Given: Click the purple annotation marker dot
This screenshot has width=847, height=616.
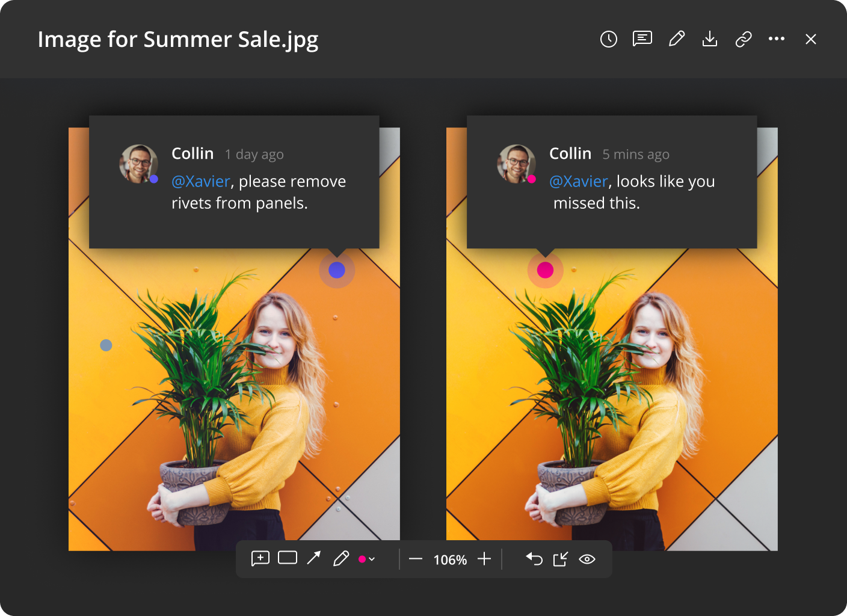Looking at the screenshot, I should coord(337,270).
